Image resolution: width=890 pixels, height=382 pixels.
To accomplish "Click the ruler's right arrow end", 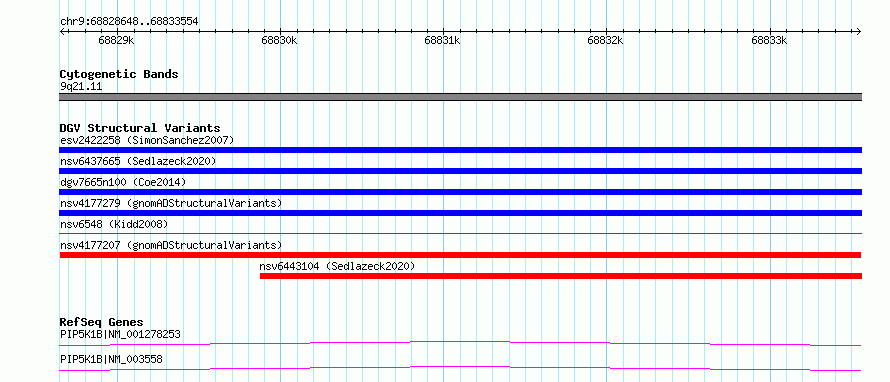I will 859,31.
